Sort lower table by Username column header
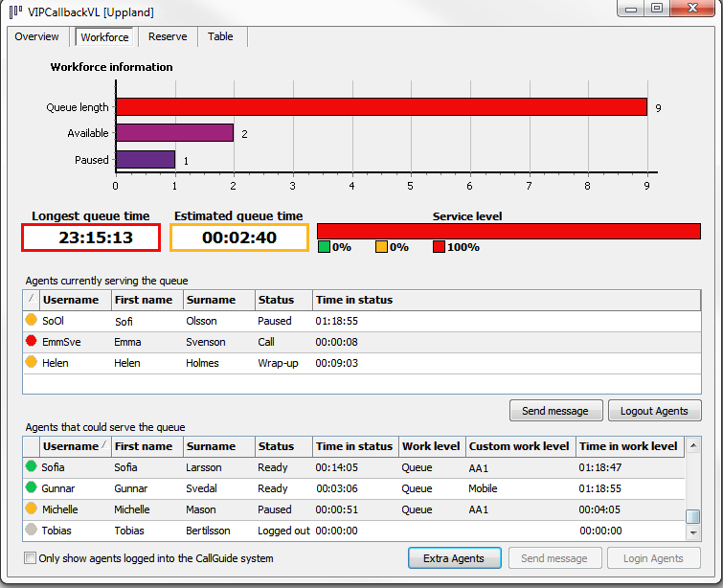Image resolution: width=723 pixels, height=588 pixels. 71,446
